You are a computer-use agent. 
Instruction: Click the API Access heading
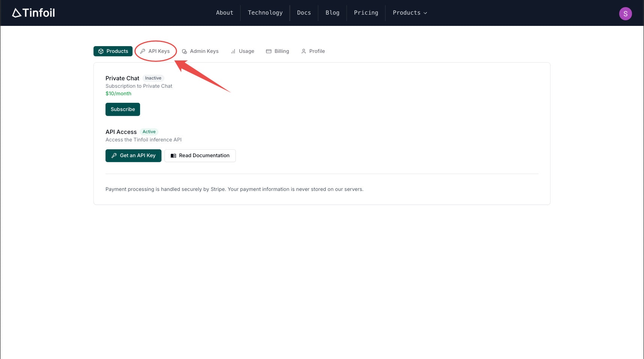point(121,132)
